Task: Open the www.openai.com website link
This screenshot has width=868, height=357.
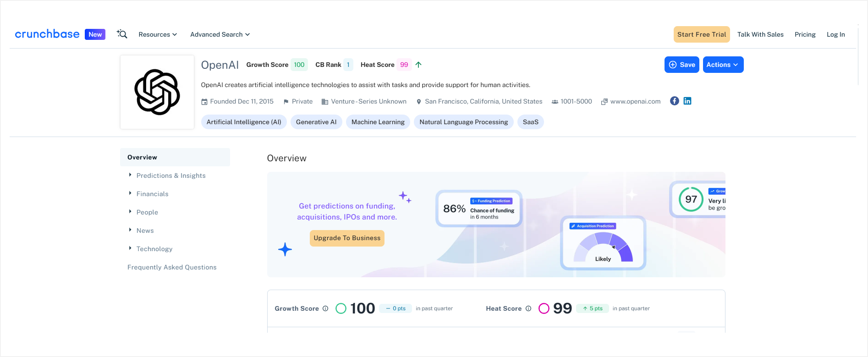Action: [635, 101]
